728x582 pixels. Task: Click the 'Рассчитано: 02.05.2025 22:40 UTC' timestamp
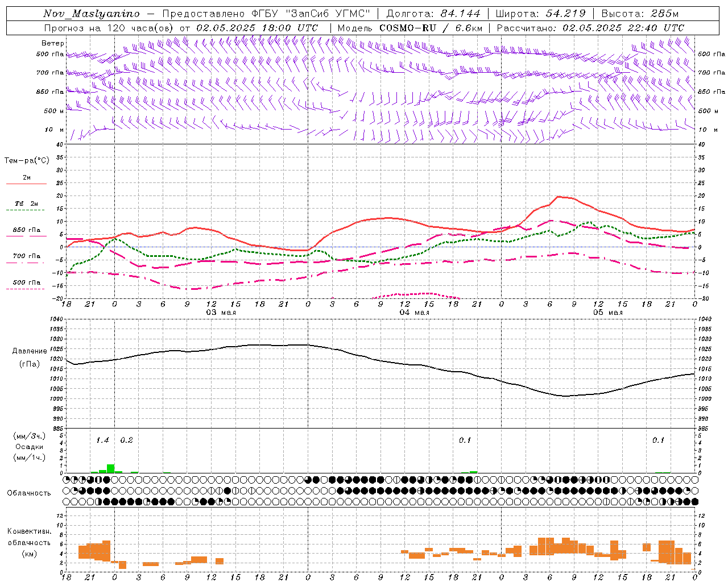[590, 28]
